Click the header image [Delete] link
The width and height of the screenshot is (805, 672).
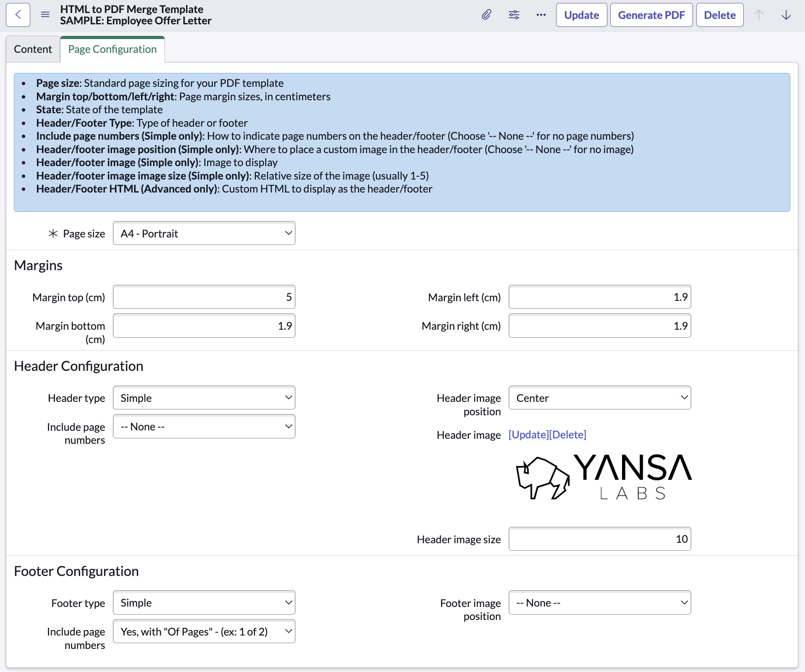[x=567, y=435]
